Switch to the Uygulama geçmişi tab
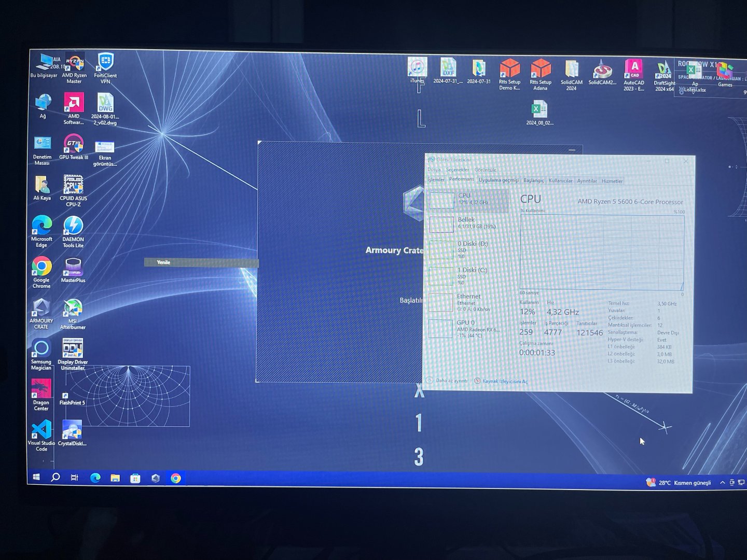This screenshot has height=560, width=747. (x=499, y=180)
